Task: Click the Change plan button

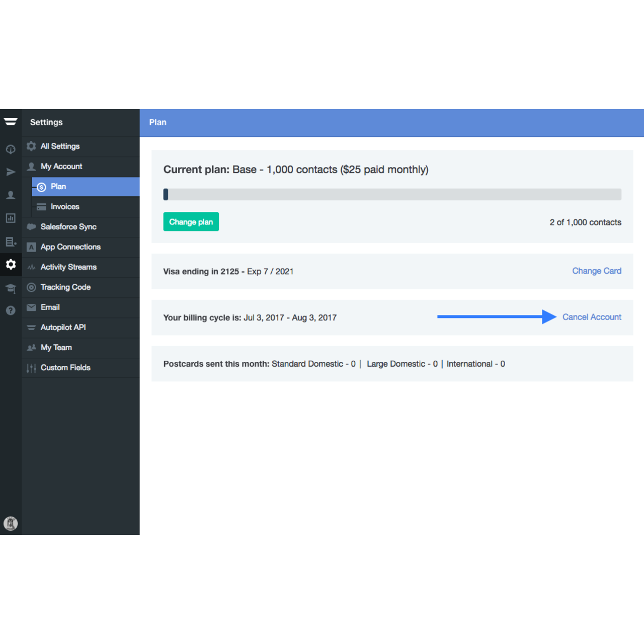Action: (191, 221)
